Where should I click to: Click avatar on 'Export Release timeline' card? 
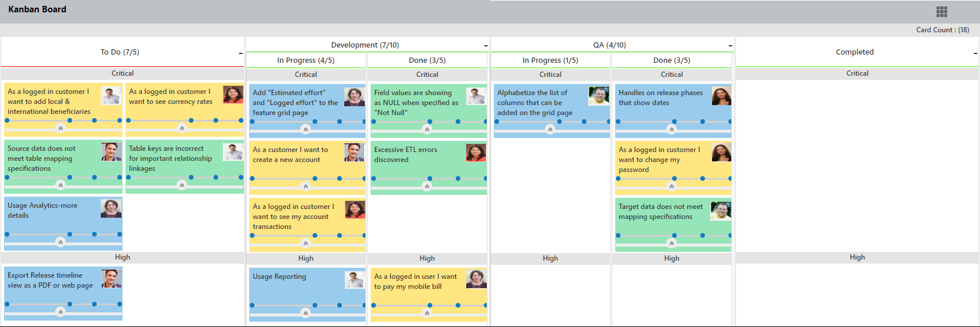click(111, 278)
